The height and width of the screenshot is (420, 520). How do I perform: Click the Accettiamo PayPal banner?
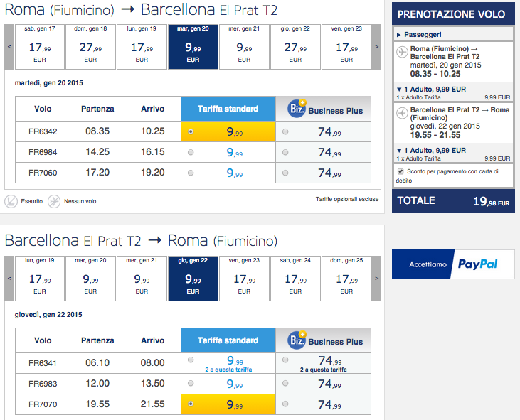point(453,264)
